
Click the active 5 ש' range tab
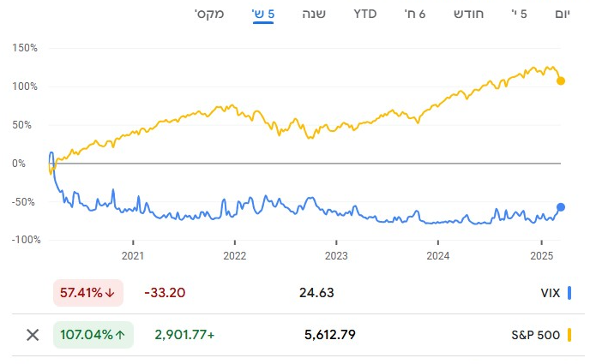click(262, 14)
